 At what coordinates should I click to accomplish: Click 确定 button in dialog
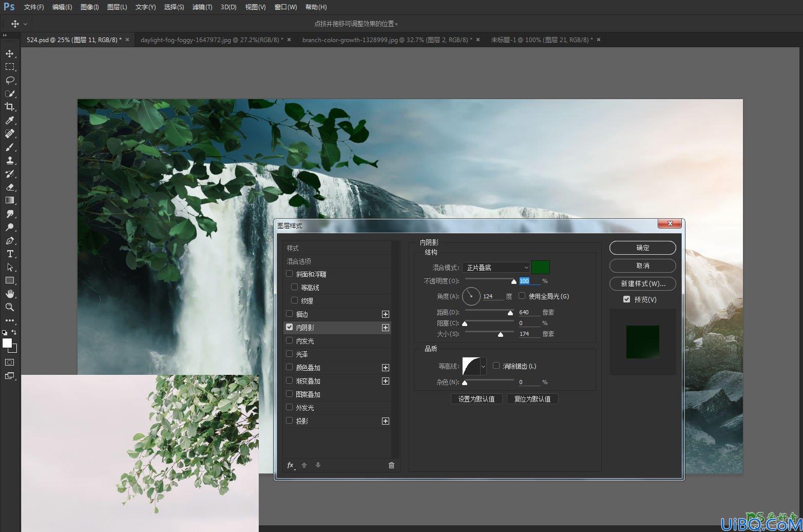pos(643,248)
